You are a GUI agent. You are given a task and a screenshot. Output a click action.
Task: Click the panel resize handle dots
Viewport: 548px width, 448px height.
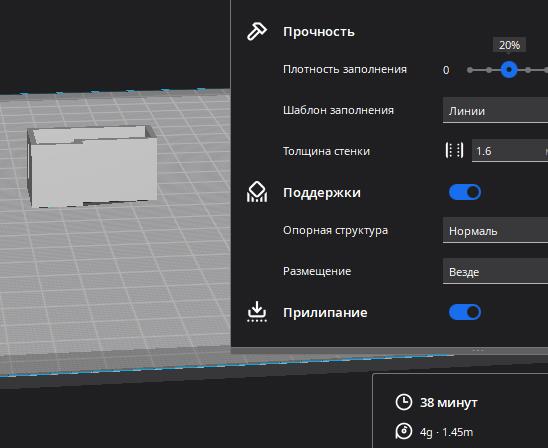(x=478, y=350)
